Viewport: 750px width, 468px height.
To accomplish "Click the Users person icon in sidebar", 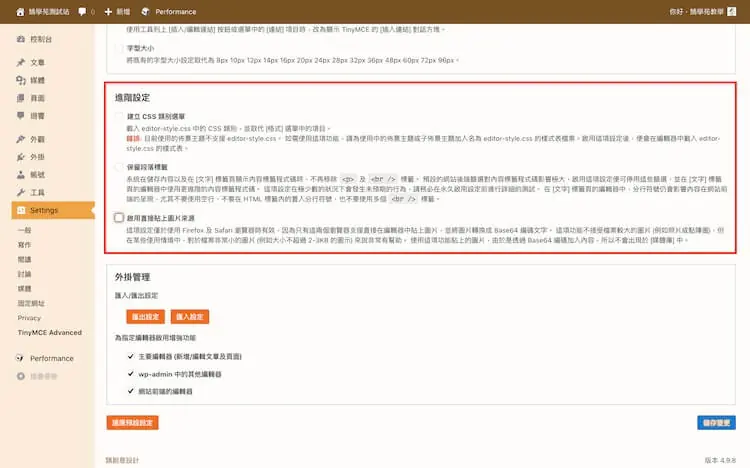I will (x=21, y=175).
